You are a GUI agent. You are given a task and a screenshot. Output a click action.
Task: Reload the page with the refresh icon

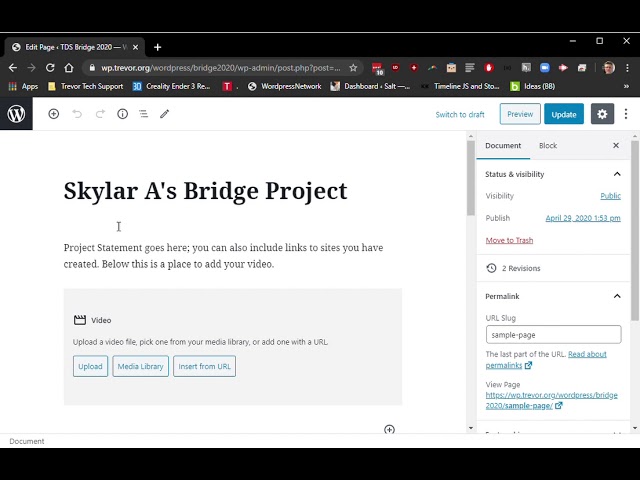tap(50, 68)
